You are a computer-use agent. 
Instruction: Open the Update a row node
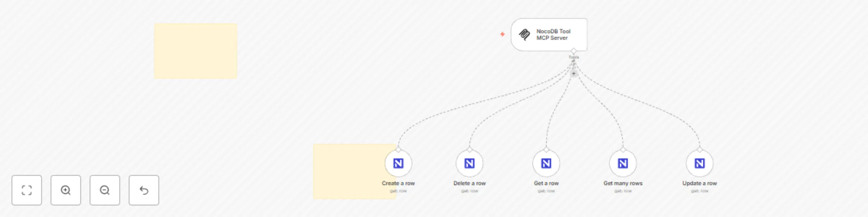[699, 163]
